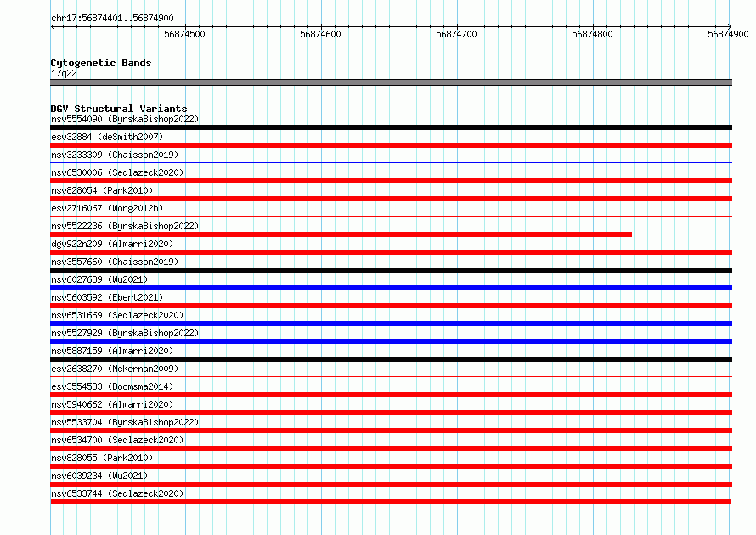Select the red bar under nsv5603592

[x=391, y=306]
